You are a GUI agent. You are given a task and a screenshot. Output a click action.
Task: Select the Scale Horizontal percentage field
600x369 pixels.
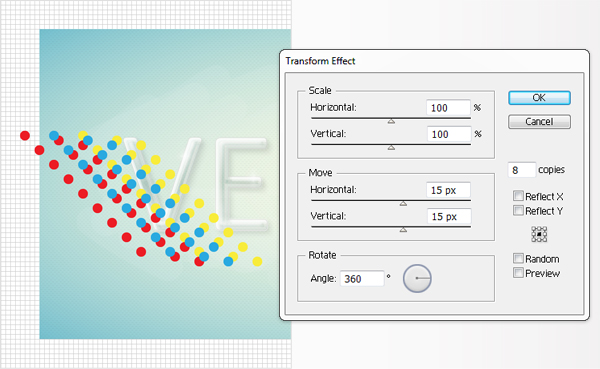(448, 108)
